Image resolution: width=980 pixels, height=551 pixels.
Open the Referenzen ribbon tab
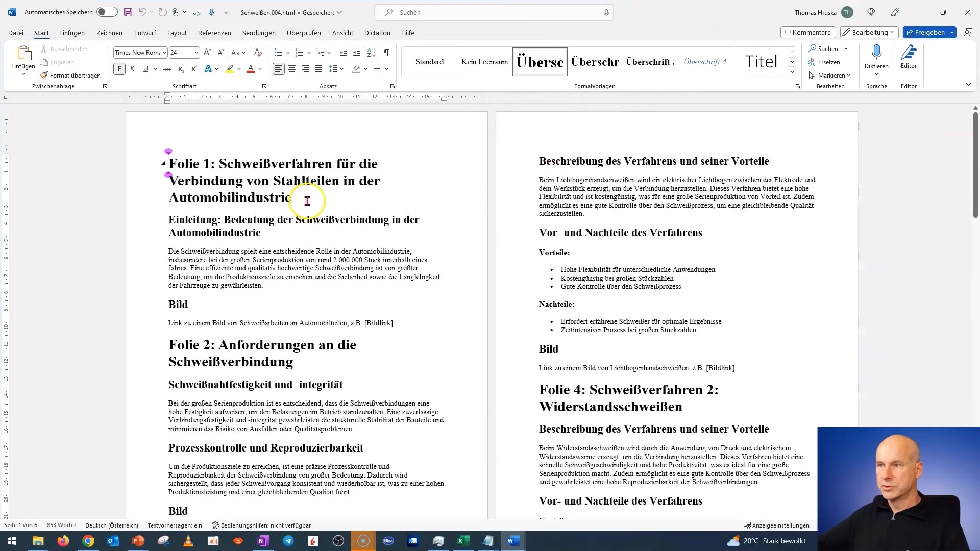(214, 33)
